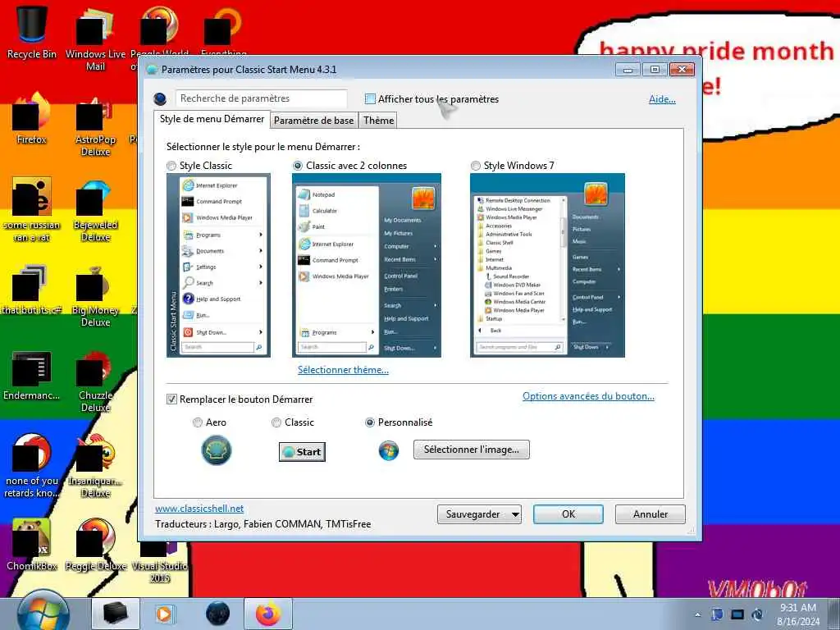This screenshot has height=630, width=840.
Task: Choose the Aero button radio option
Action: [198, 422]
